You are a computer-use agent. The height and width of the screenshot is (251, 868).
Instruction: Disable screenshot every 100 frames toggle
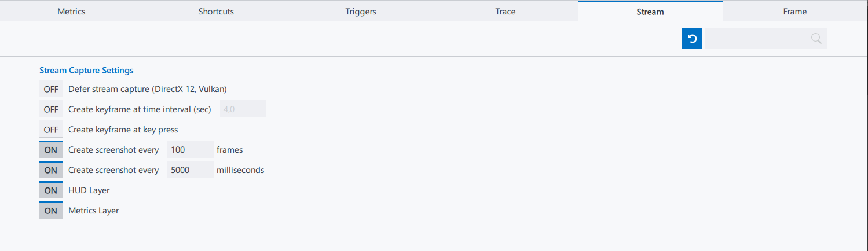coord(51,150)
